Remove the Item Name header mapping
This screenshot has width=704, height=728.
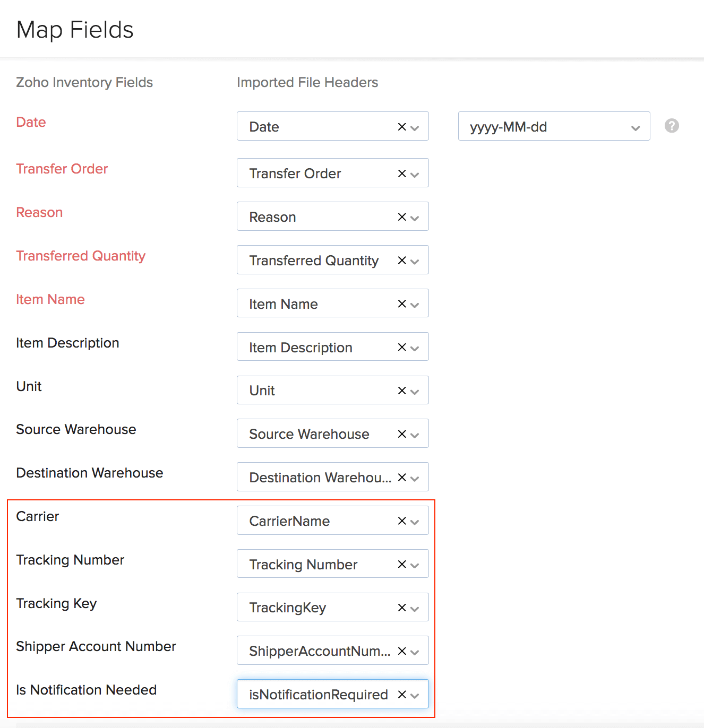click(x=401, y=304)
